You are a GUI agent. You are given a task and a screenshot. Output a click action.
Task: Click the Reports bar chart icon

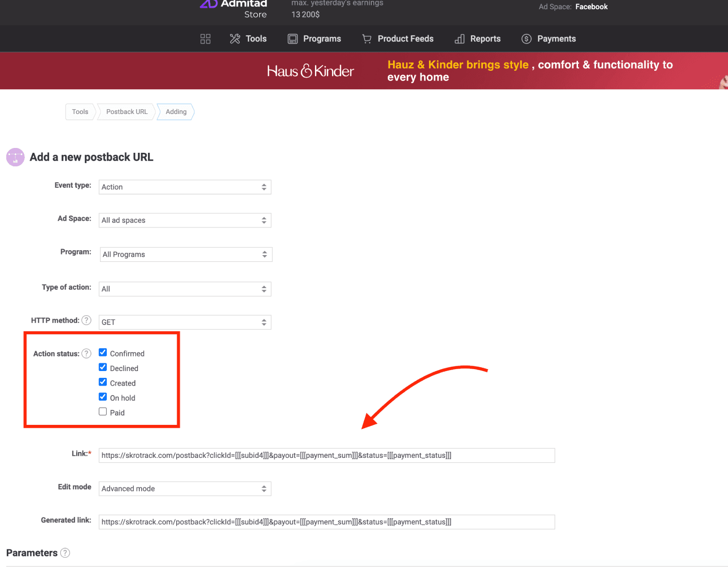(460, 39)
